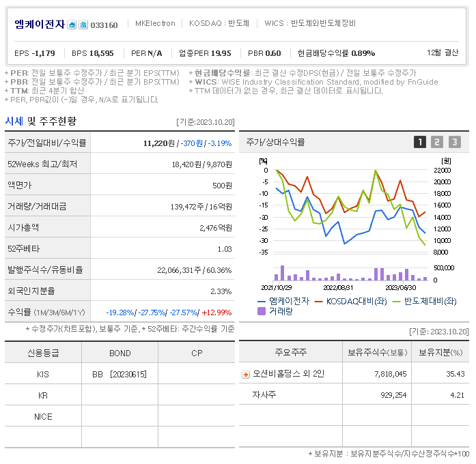Select the 11,220원 current price cell
The image size is (476, 464).
click(x=159, y=143)
